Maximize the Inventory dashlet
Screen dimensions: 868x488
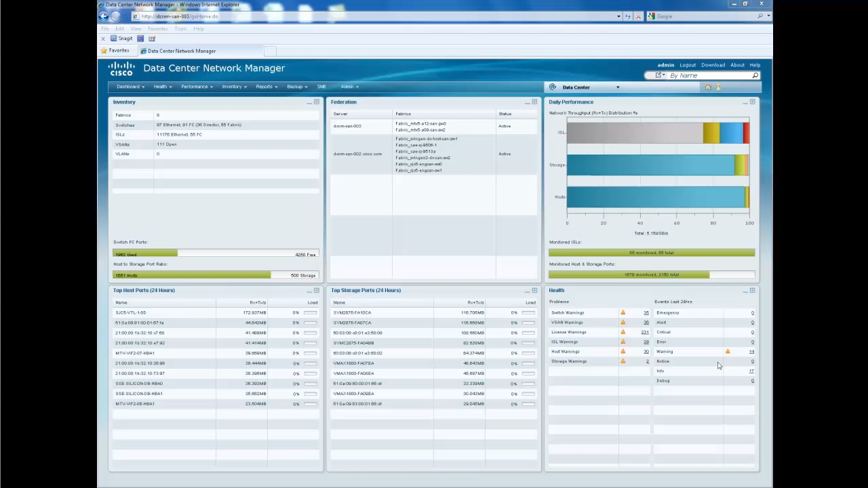point(317,102)
